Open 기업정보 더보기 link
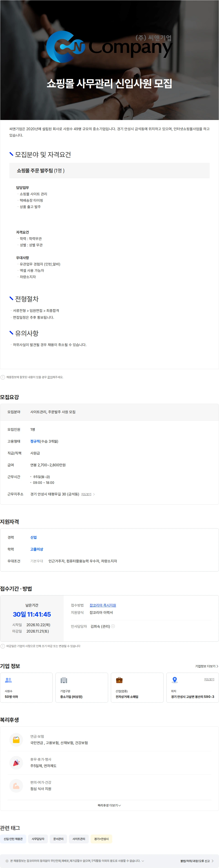219x868 pixels. [206, 666]
